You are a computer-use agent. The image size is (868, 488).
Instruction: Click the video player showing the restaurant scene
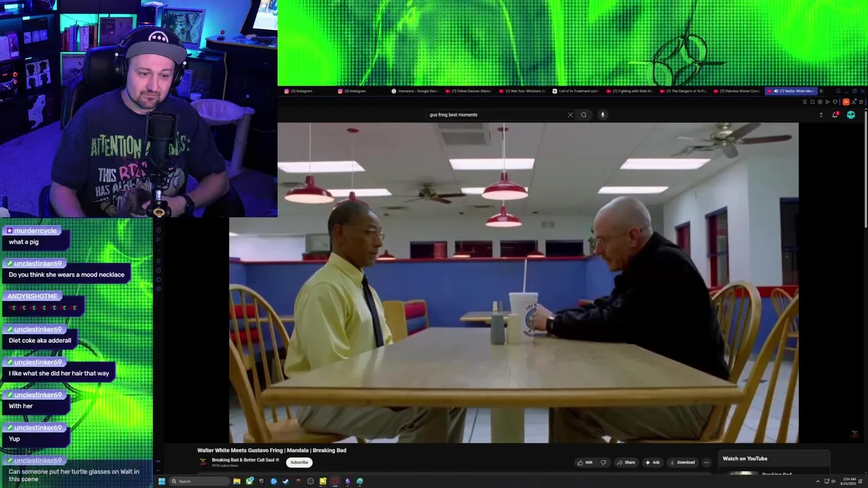513,283
